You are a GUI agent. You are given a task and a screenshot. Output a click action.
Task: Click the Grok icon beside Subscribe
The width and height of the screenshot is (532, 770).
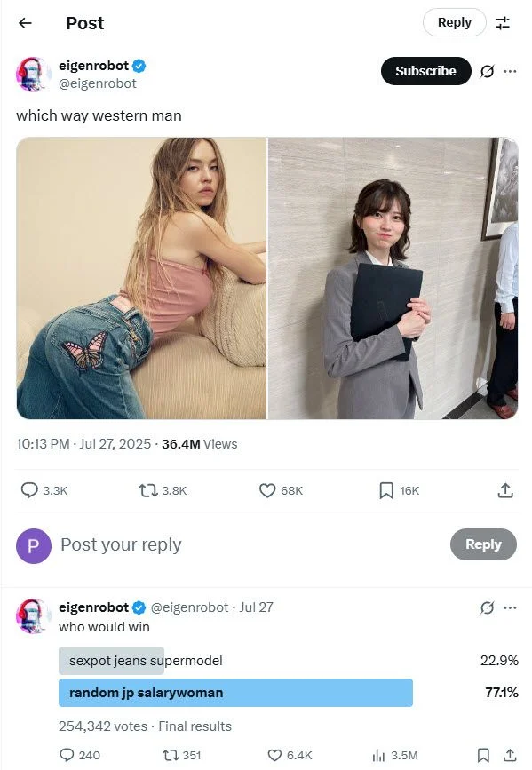[x=487, y=72]
